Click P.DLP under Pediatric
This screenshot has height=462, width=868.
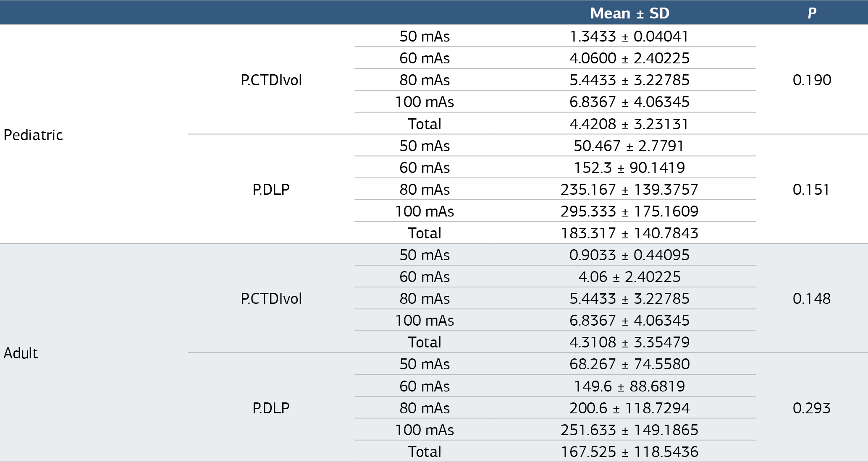coord(271,190)
